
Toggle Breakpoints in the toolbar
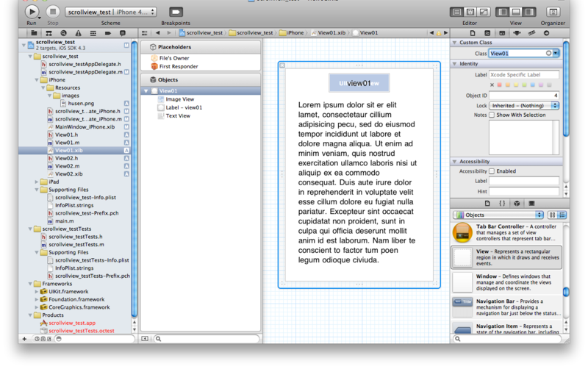tap(176, 12)
